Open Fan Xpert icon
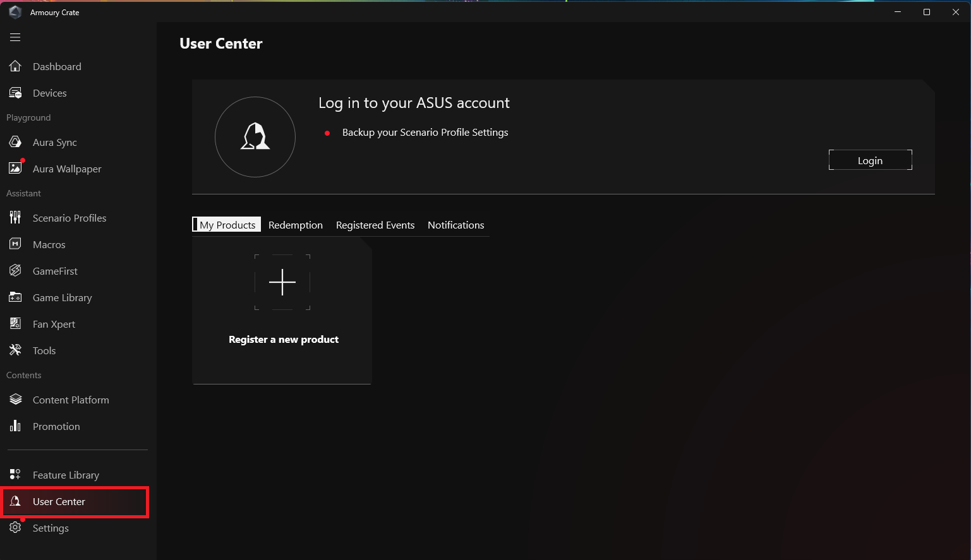 [15, 324]
